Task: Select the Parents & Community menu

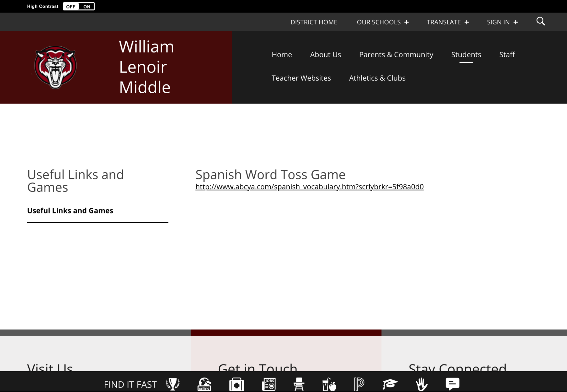Action: click(x=396, y=54)
